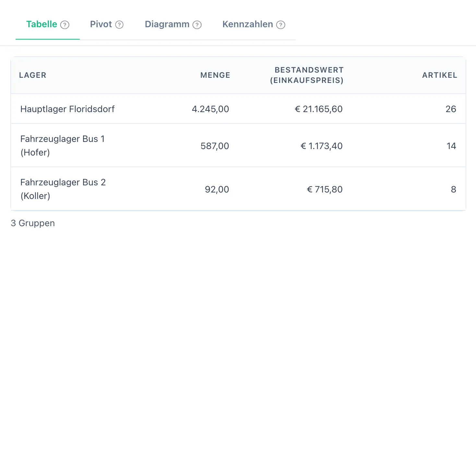Open the help icon next to Diagramm
The image size is (476, 475).
click(197, 25)
